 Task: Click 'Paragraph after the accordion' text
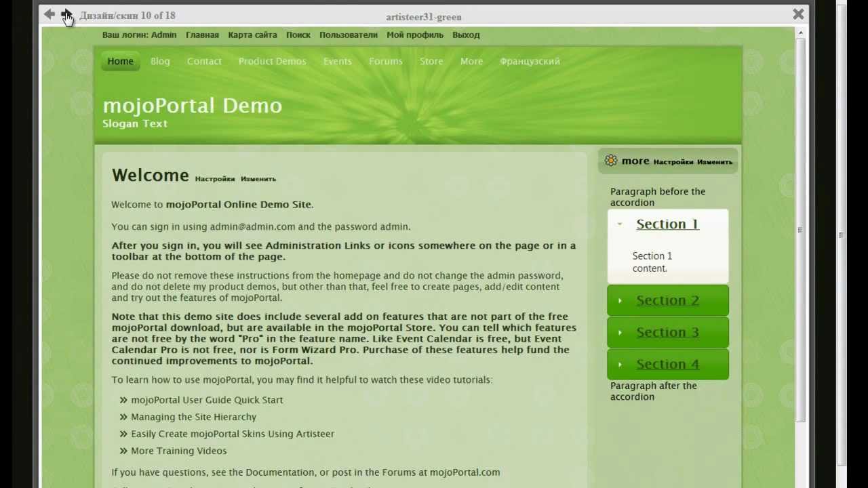(654, 391)
